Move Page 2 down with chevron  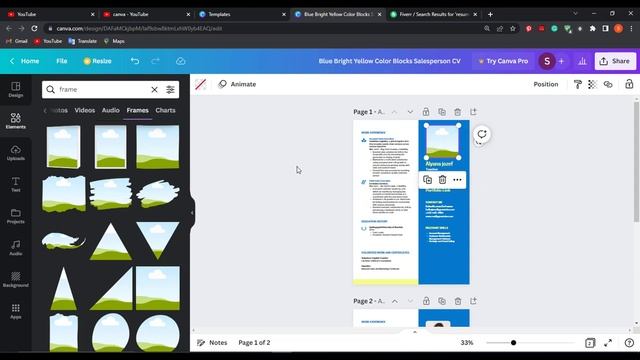click(410, 301)
